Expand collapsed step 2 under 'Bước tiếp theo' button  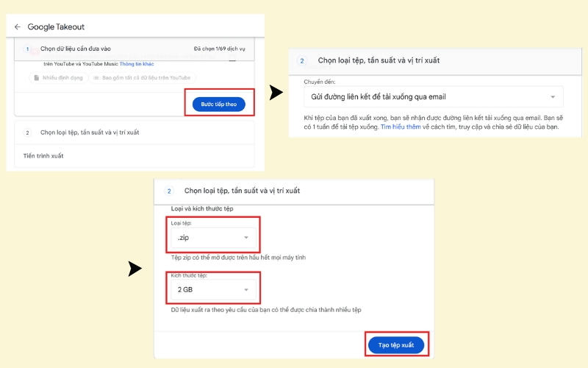(88, 133)
